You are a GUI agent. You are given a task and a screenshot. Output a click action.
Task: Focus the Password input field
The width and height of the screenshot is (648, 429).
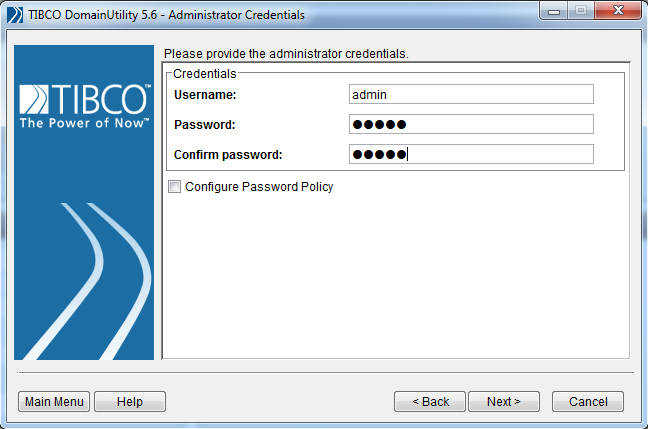(471, 124)
